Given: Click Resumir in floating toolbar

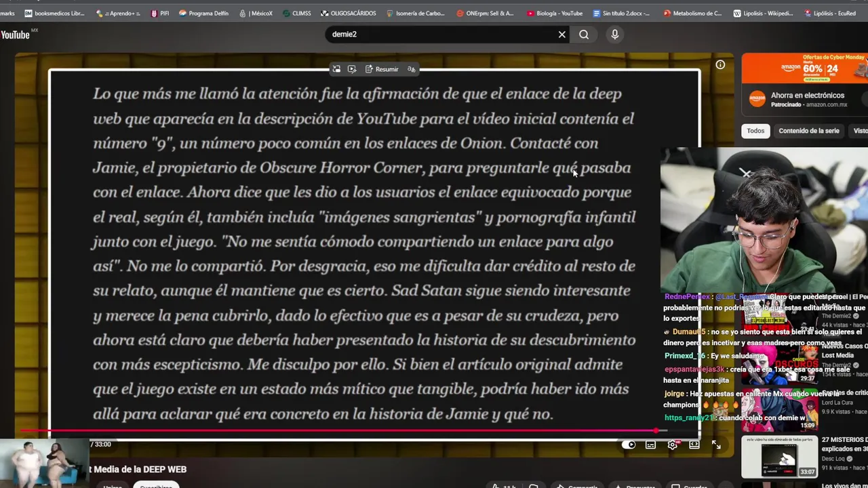Looking at the screenshot, I should click(x=382, y=69).
